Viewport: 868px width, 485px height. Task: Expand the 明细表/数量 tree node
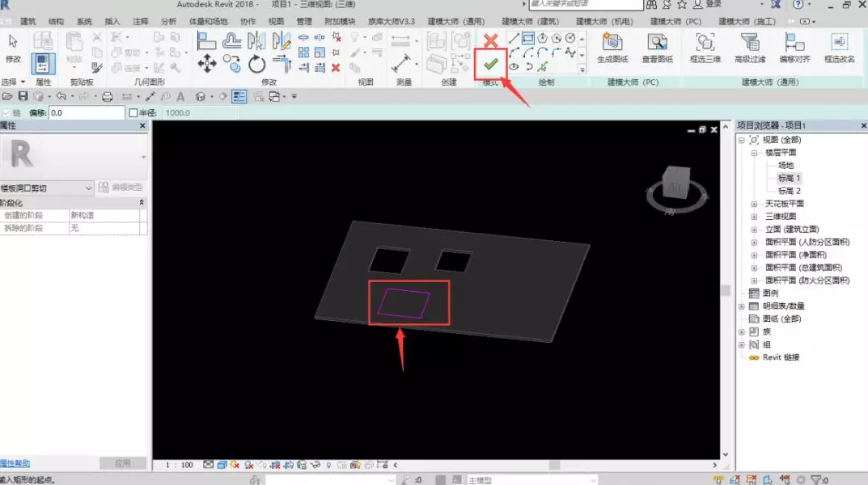pos(741,306)
